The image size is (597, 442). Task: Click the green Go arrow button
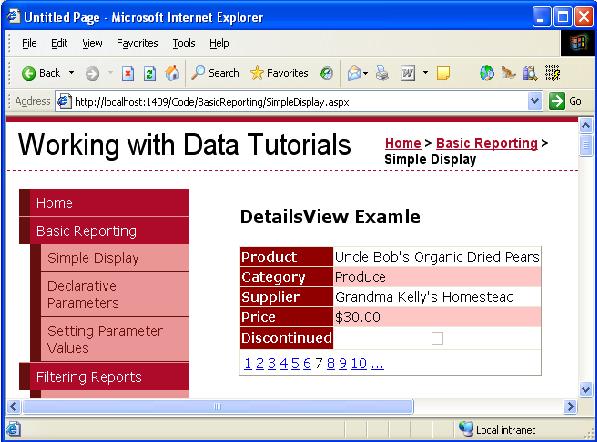pos(557,101)
